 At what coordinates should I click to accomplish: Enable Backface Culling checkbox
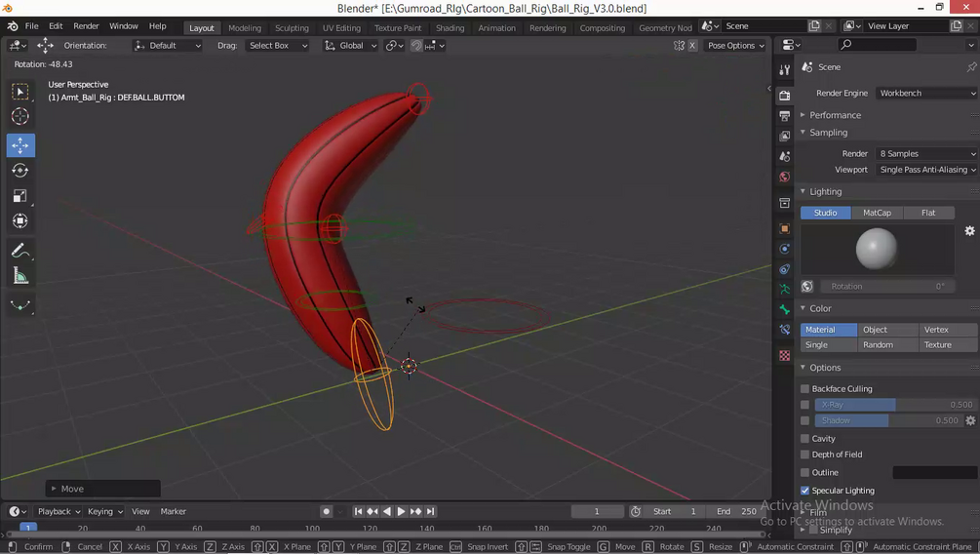[x=805, y=389]
